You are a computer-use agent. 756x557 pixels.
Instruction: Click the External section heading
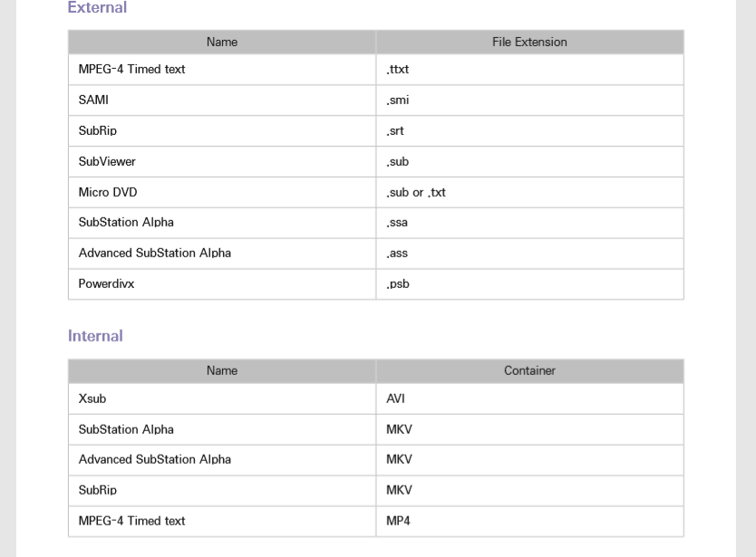(x=97, y=8)
